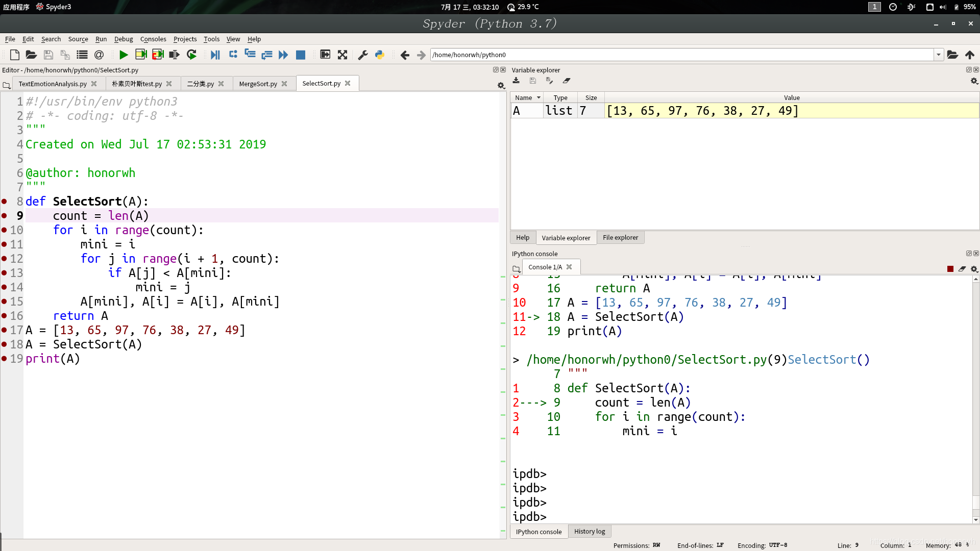Screen dimensions: 980x551
Task: Open the PYTHONPATH manager Python icon
Action: [x=380, y=55]
